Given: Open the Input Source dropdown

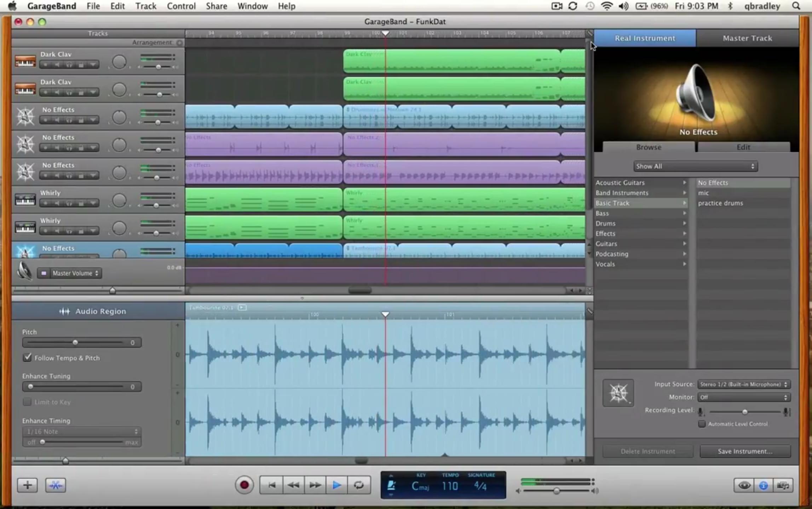Looking at the screenshot, I should (x=744, y=384).
